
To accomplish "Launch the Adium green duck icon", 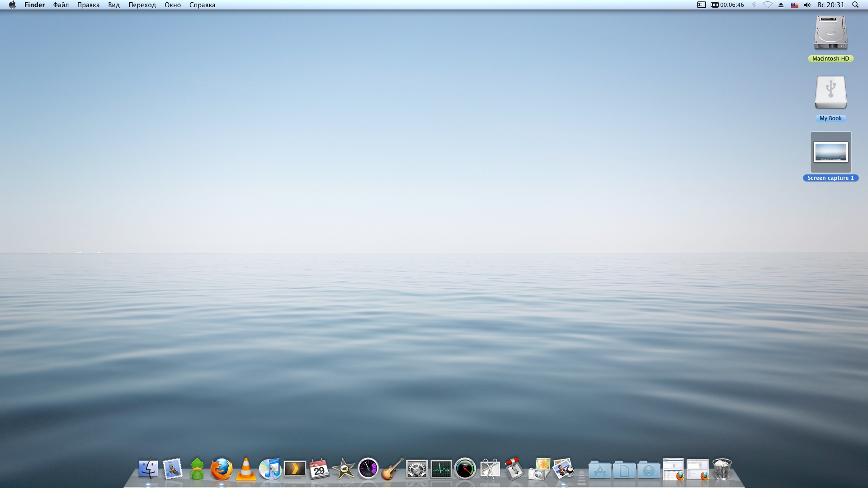I will pos(197,469).
